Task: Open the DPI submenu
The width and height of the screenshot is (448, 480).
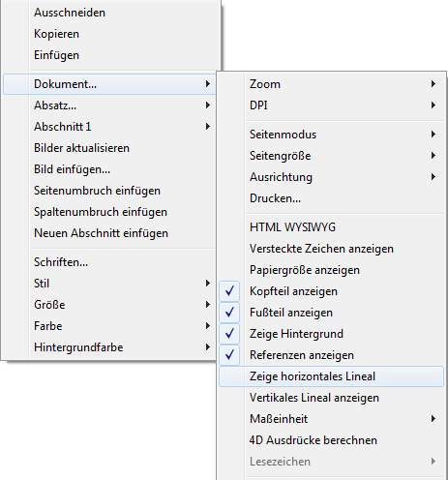Action: [331, 105]
